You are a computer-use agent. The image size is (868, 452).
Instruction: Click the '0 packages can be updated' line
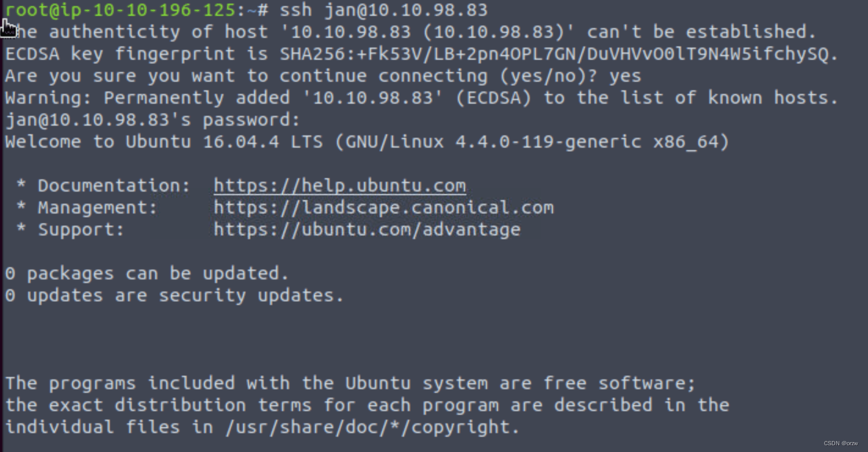click(147, 273)
